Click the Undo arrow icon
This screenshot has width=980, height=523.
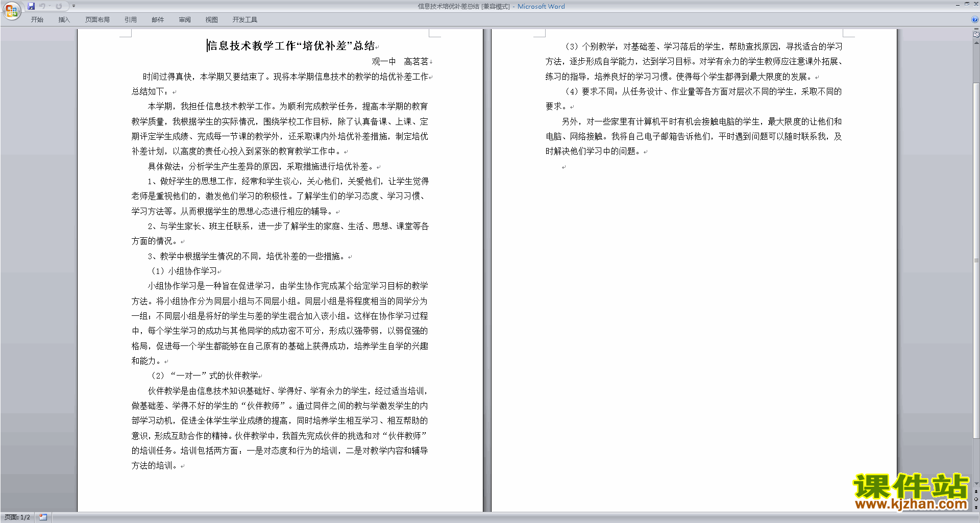(x=42, y=6)
